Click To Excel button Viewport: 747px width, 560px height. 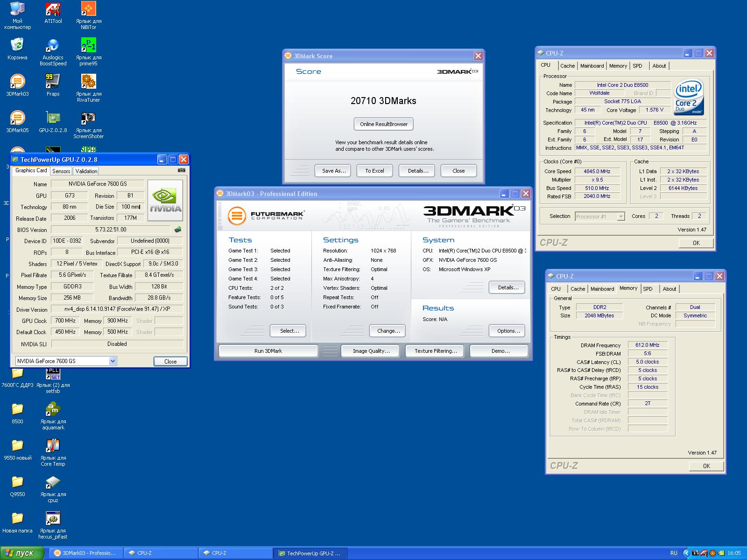(374, 171)
